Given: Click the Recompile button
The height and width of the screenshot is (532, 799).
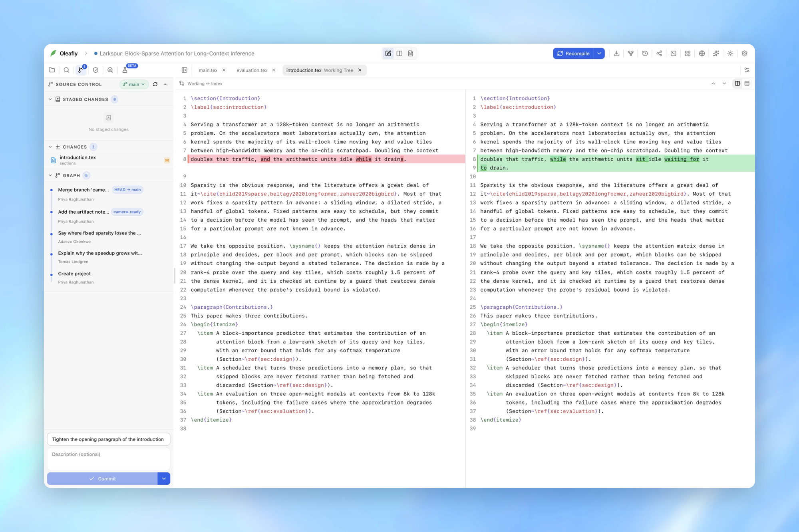Looking at the screenshot, I should point(573,54).
